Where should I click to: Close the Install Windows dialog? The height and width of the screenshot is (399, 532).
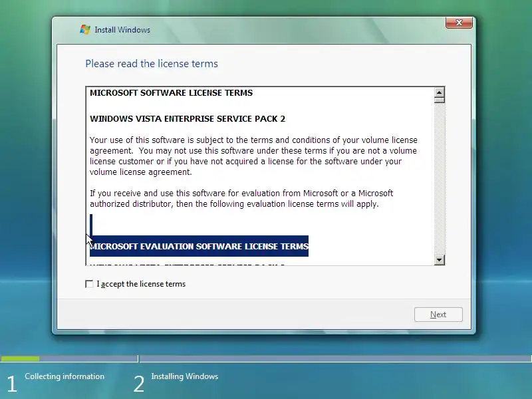tap(459, 23)
